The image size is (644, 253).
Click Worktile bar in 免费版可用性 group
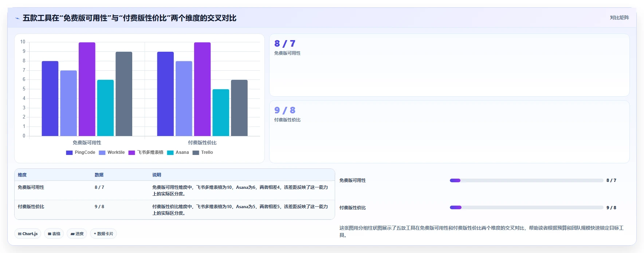(x=68, y=103)
